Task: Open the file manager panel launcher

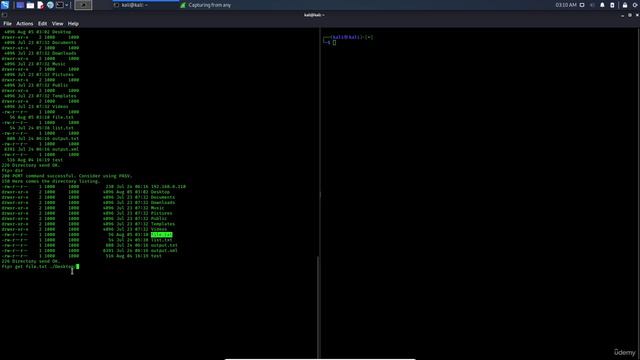Action: [30, 5]
